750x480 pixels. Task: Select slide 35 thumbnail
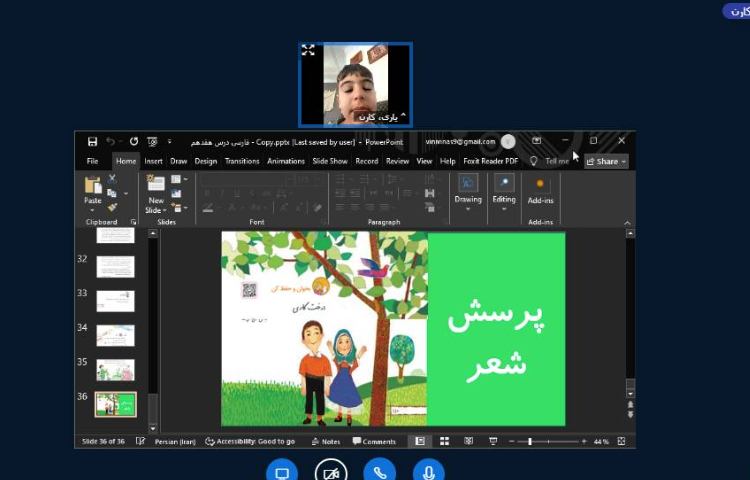click(115, 370)
